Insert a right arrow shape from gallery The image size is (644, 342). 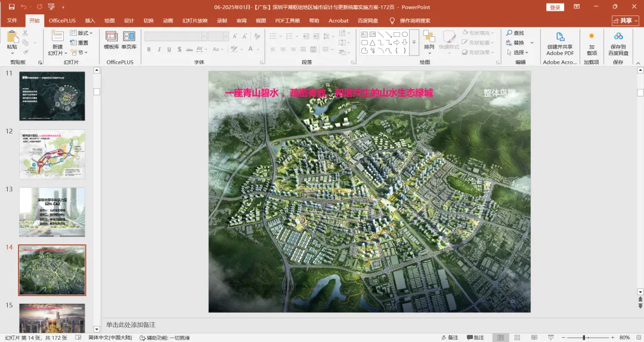click(x=397, y=42)
